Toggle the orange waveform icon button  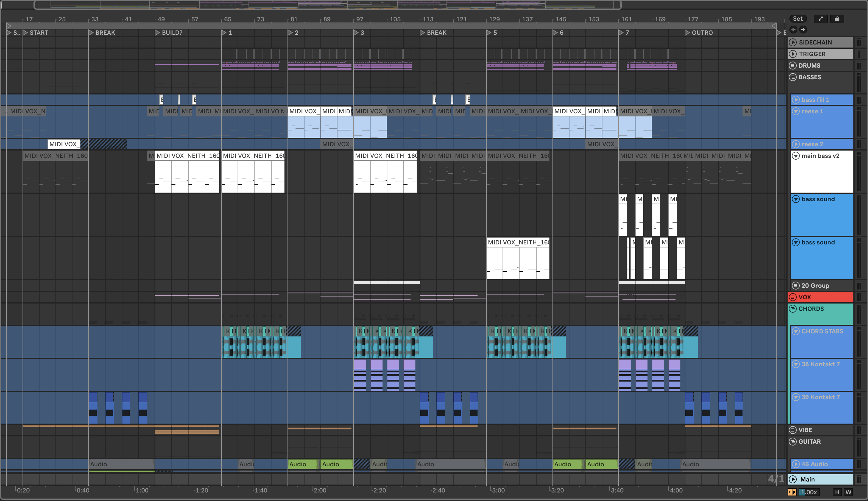(x=792, y=492)
